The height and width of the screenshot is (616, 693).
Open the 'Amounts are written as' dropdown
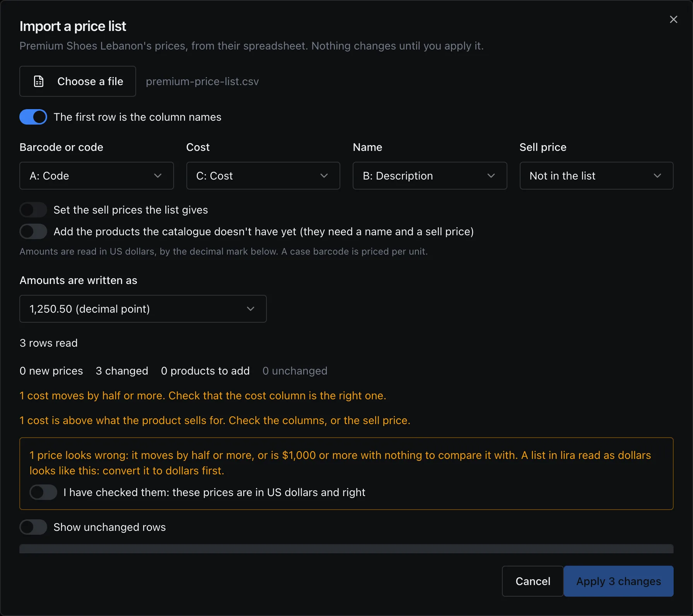coord(143,309)
